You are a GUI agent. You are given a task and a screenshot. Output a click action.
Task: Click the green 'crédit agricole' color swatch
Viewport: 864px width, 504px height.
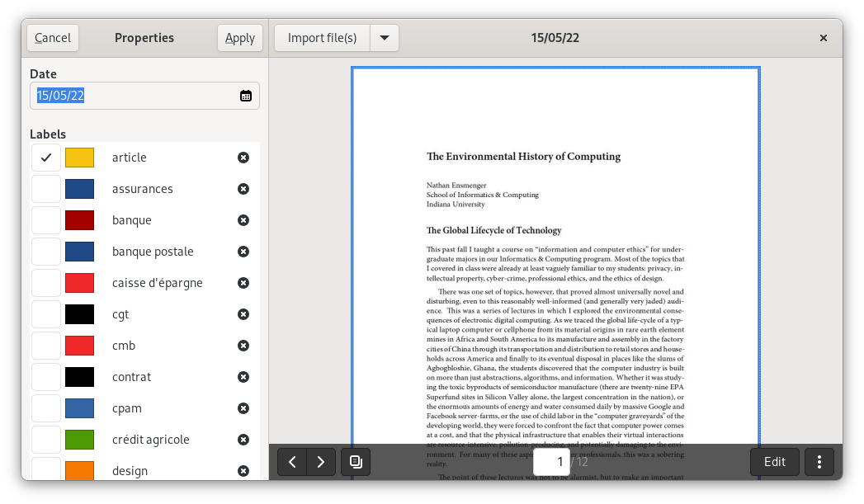80,440
